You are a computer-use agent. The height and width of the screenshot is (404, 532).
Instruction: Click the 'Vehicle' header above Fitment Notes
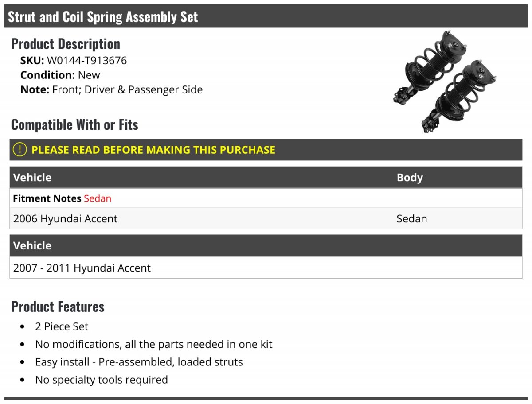tap(32, 178)
